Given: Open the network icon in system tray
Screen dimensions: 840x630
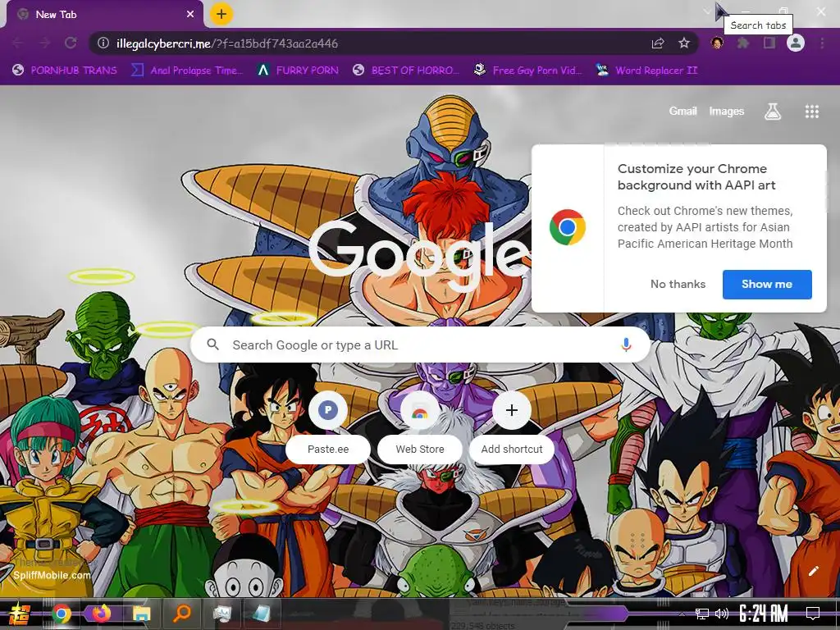Looking at the screenshot, I should [x=702, y=614].
